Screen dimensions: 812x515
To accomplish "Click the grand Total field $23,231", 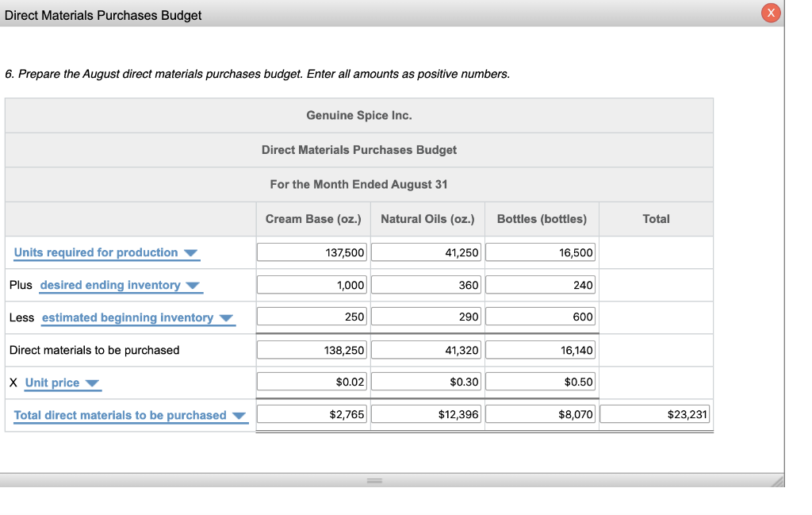I will [654, 414].
